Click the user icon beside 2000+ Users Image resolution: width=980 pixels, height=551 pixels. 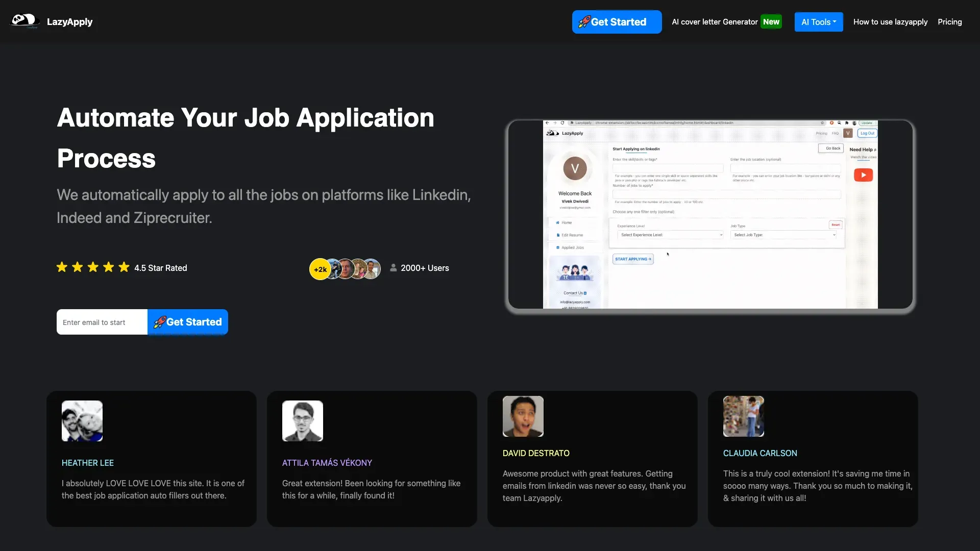tap(394, 267)
